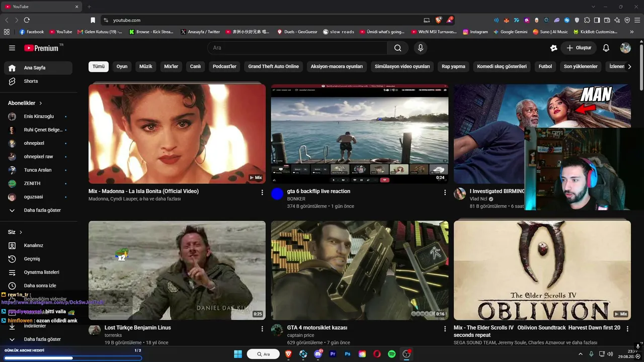Select the 'Oyun' category chip
The height and width of the screenshot is (362, 644).
pyautogui.click(x=122, y=66)
